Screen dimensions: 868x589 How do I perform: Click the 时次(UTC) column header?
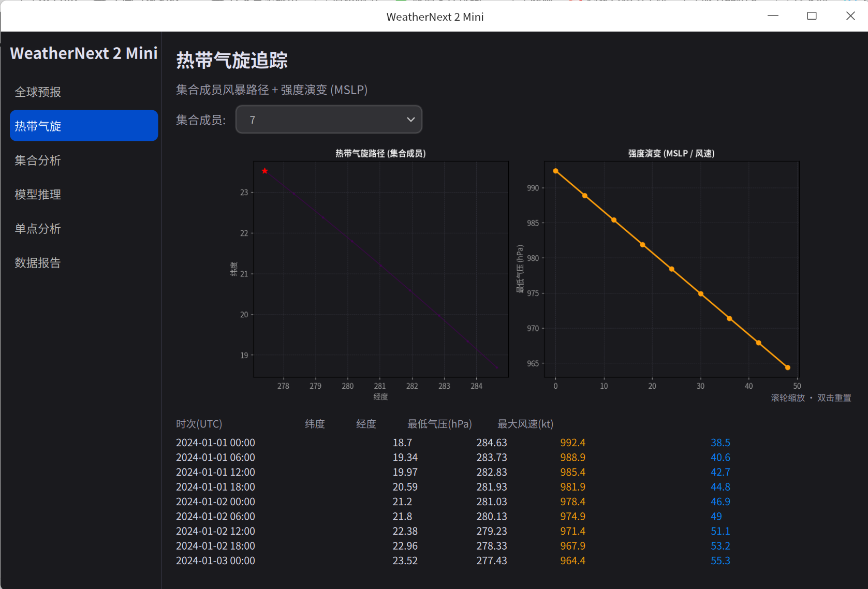coord(199,424)
